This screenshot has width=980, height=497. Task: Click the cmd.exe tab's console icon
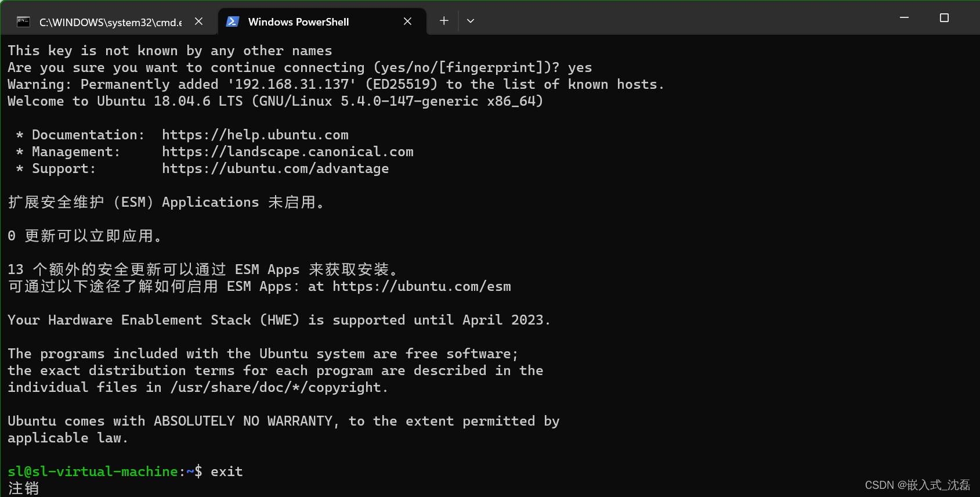[x=23, y=21]
